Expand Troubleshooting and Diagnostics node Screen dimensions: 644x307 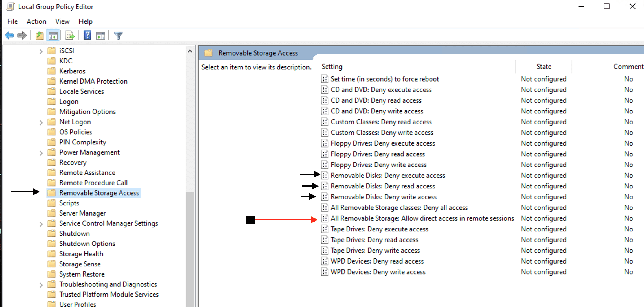point(41,285)
